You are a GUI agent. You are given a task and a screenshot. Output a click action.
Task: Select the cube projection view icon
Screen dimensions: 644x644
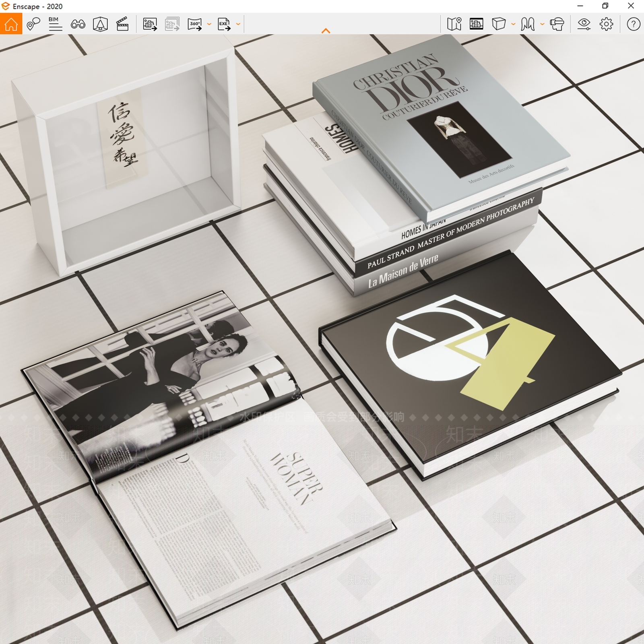[499, 24]
